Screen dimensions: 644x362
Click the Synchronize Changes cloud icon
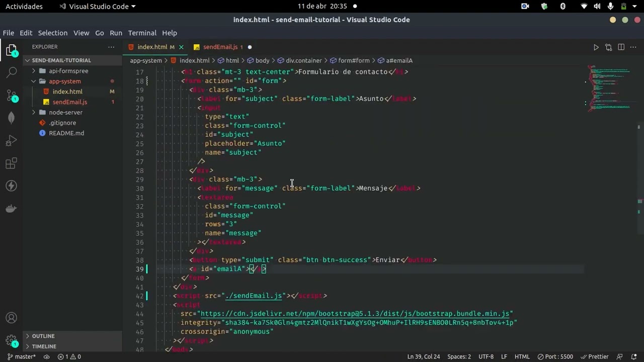pyautogui.click(x=47, y=356)
